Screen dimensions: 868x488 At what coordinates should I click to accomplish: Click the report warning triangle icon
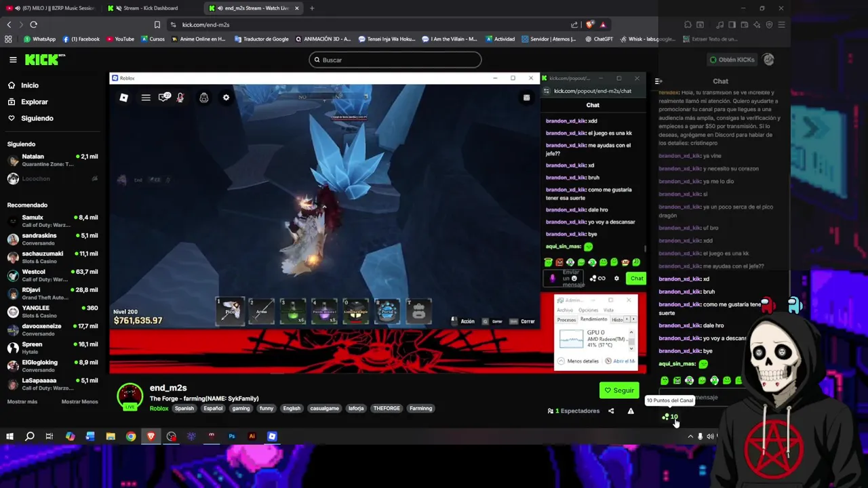[631, 411]
